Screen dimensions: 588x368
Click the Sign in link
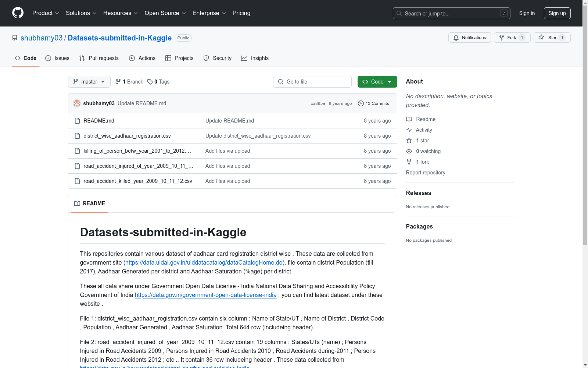(x=527, y=13)
